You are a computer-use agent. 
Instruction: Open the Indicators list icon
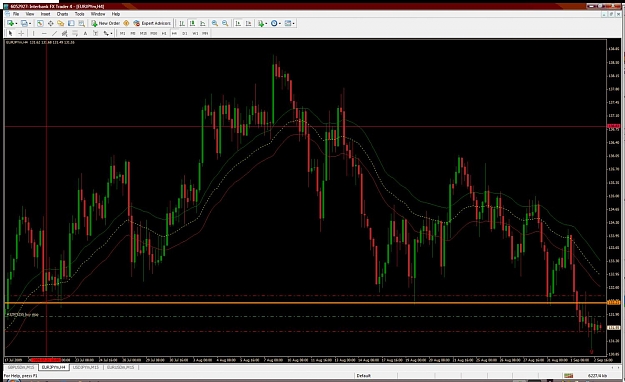(x=261, y=23)
